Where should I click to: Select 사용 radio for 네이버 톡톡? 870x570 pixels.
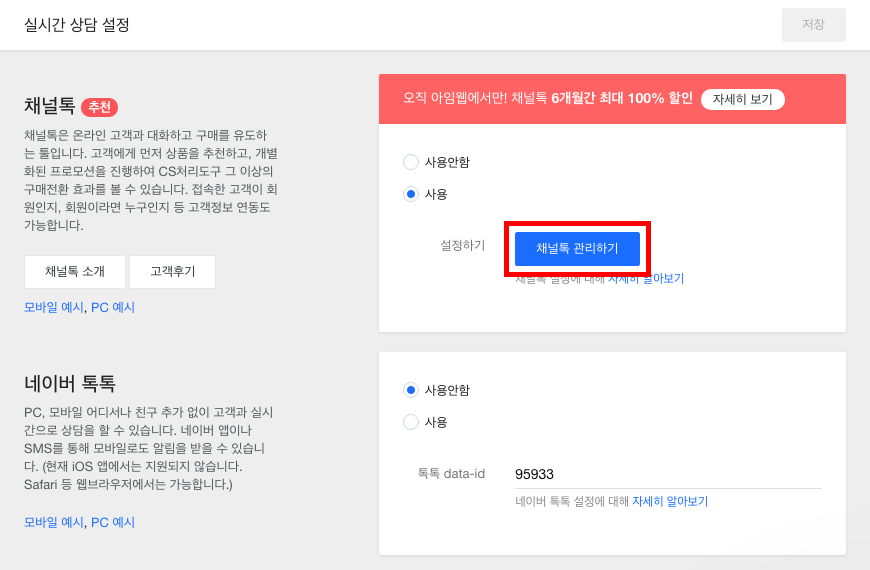coord(411,422)
